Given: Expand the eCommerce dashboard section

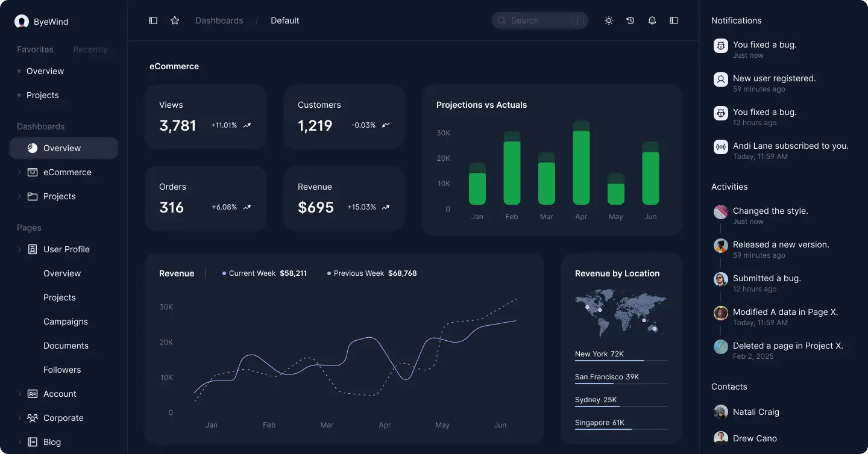Looking at the screenshot, I should click(x=19, y=172).
